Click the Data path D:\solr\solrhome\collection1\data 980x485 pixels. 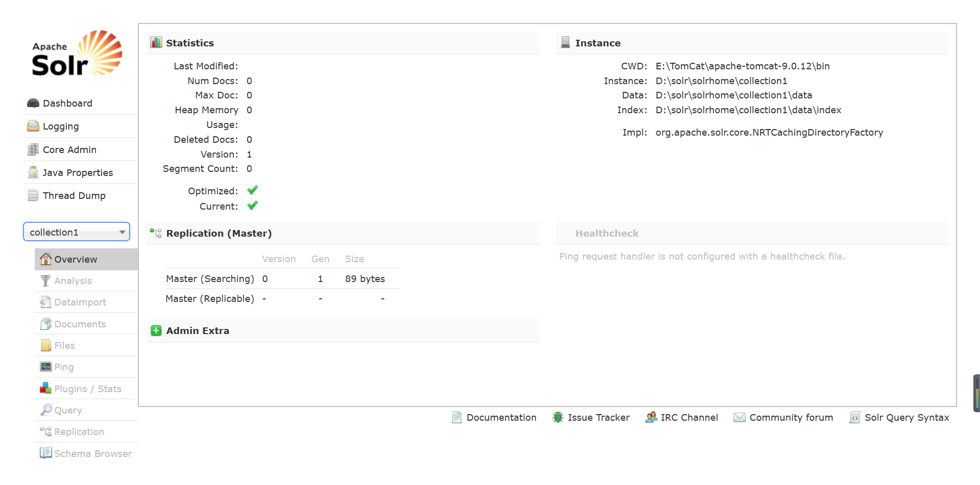click(x=733, y=95)
